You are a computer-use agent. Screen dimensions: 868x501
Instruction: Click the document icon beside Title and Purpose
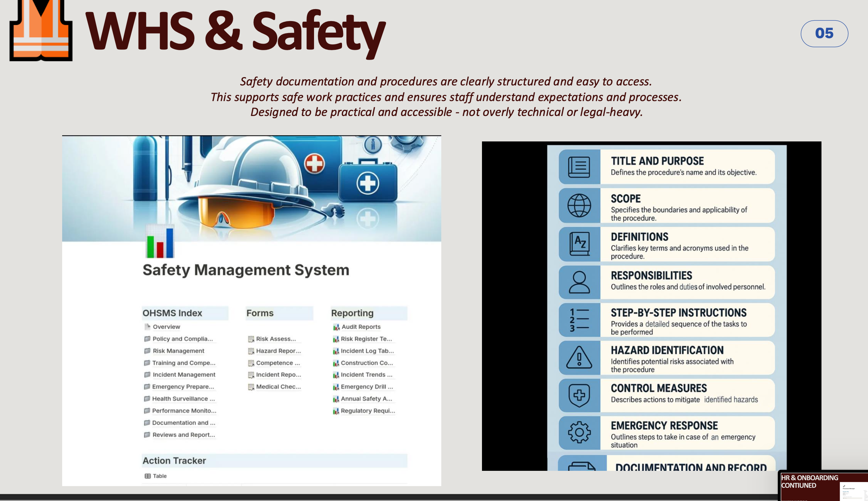[x=579, y=167]
